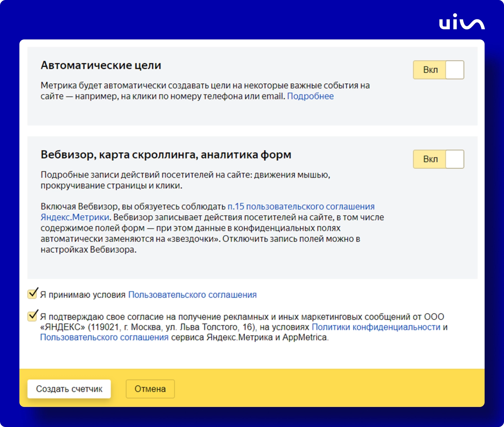Click text 'прокручивание страницы и клики.'

[x=111, y=186]
